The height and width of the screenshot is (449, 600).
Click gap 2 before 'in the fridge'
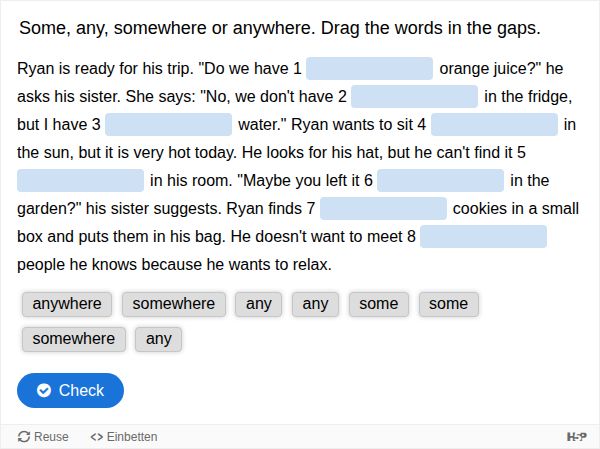[414, 97]
